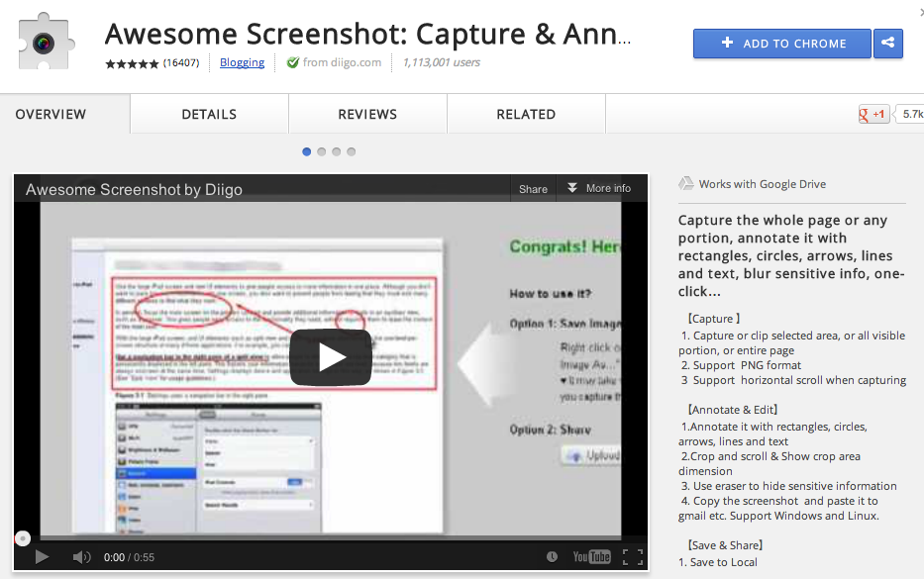The height and width of the screenshot is (579, 924).
Task: Select the third carousel dot
Action: coord(337,151)
